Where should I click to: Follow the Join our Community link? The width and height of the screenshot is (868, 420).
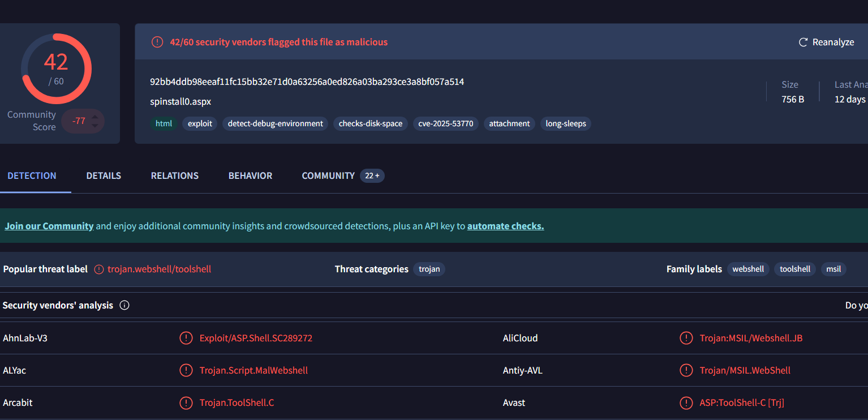click(x=49, y=226)
